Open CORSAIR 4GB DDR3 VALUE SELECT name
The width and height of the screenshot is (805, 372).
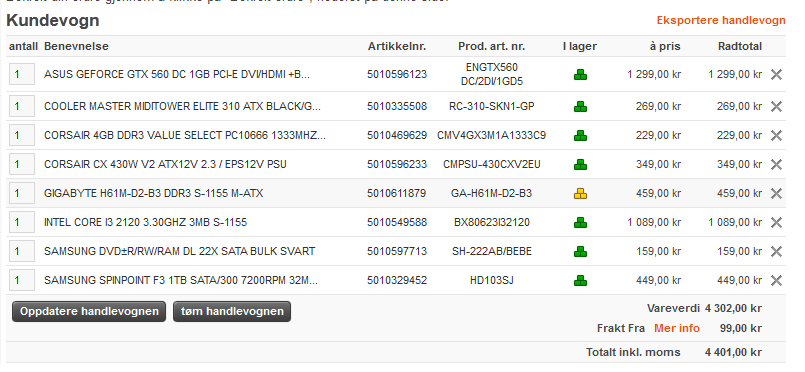(x=185, y=135)
